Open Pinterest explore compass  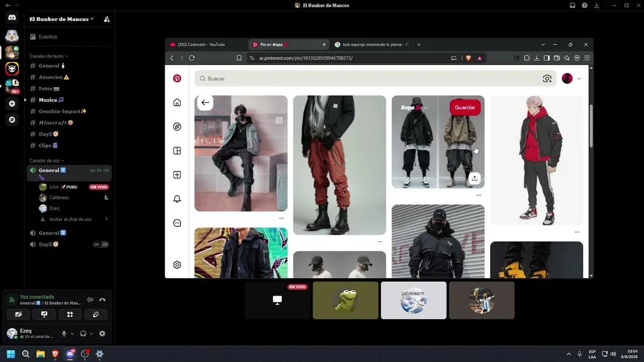(x=177, y=127)
